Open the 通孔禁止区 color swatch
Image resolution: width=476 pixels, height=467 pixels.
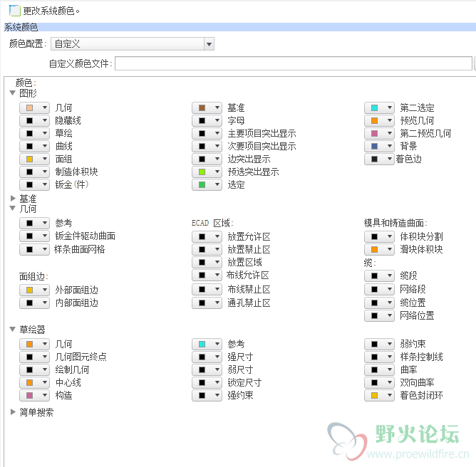click(207, 303)
